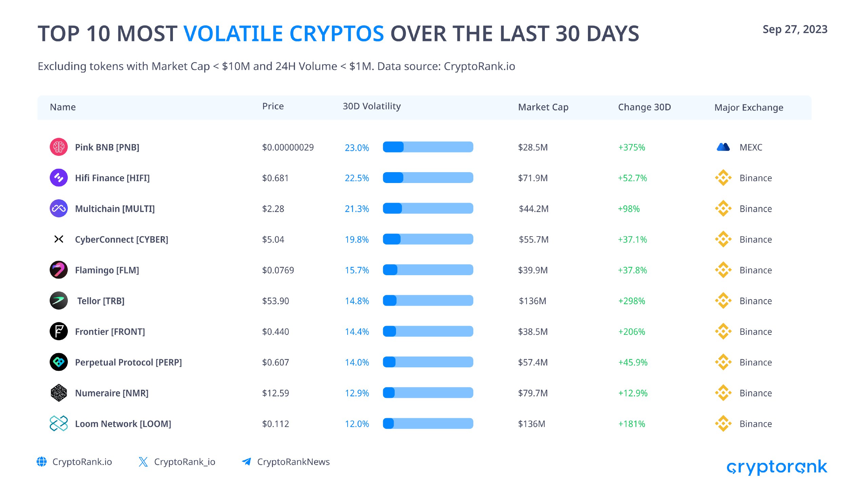
Task: Click the cryptorank brand logo
Action: pyautogui.click(x=776, y=467)
